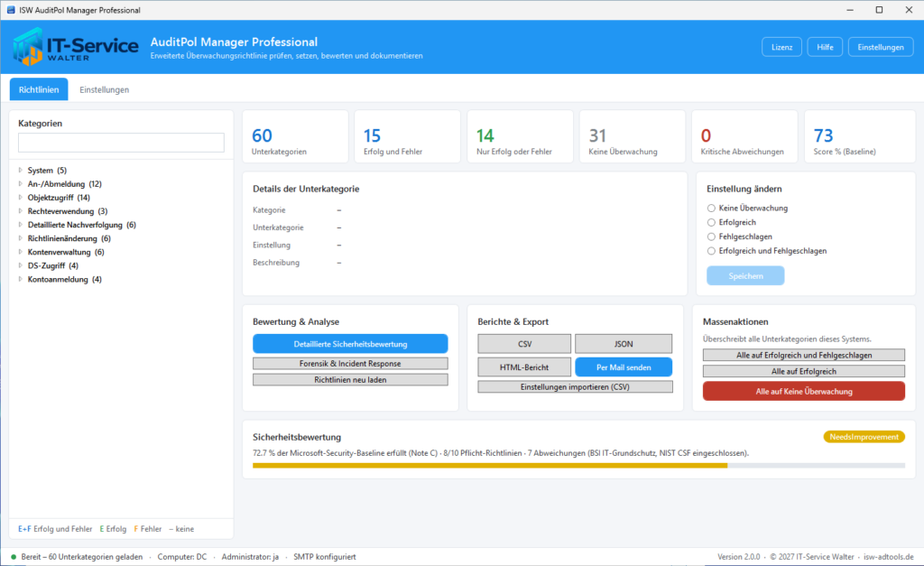Click the 31 Keine Überwachung card
924x566 pixels.
pyautogui.click(x=632, y=136)
